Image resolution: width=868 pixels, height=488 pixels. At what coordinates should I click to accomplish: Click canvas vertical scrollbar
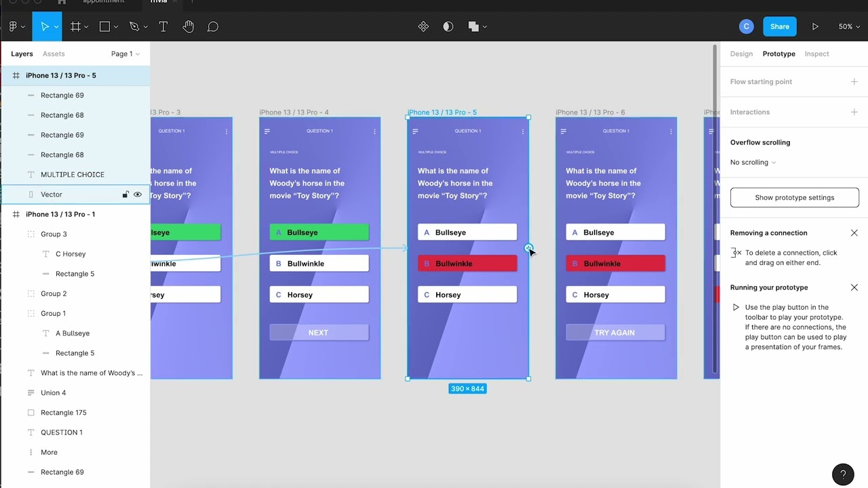[715, 210]
